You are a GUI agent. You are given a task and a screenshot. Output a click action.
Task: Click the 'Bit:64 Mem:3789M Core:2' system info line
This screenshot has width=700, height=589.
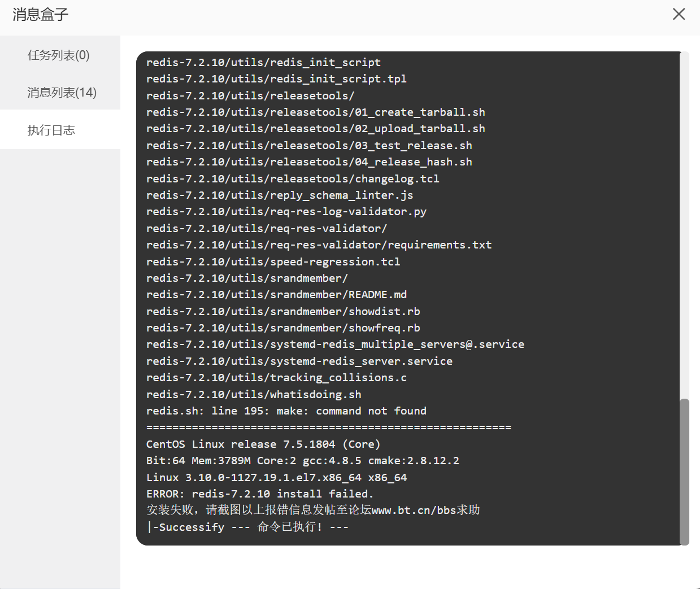click(302, 461)
